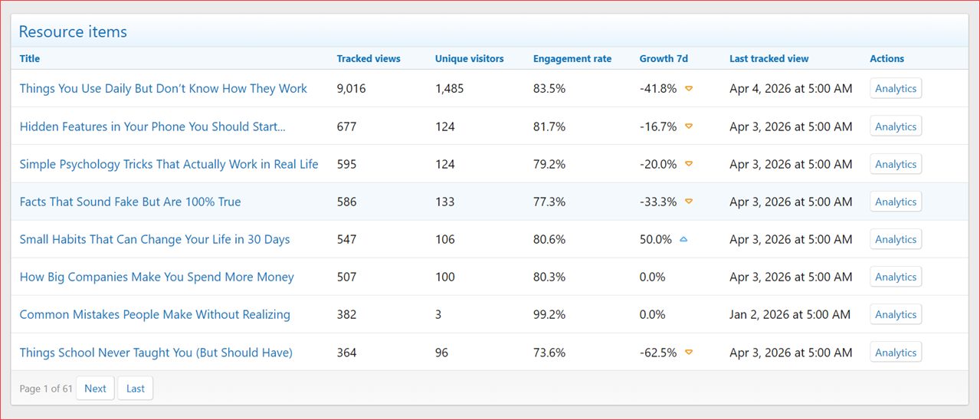
Task: Click the 'Resource items' panel heading
Action: click(73, 31)
